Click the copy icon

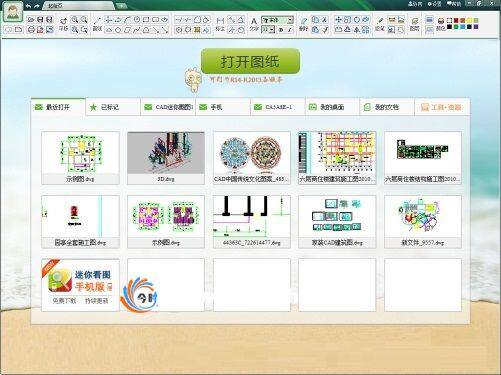pyautogui.click(x=315, y=20)
